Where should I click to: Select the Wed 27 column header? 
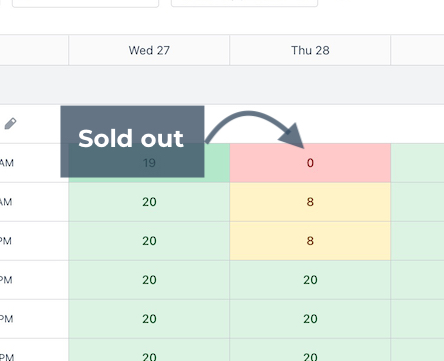149,50
